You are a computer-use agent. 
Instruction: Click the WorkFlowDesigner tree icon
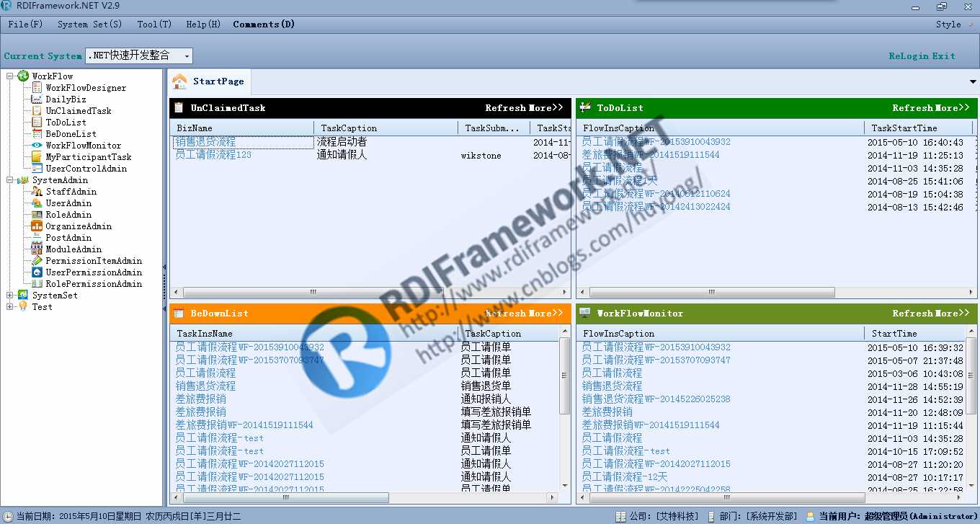(37, 88)
